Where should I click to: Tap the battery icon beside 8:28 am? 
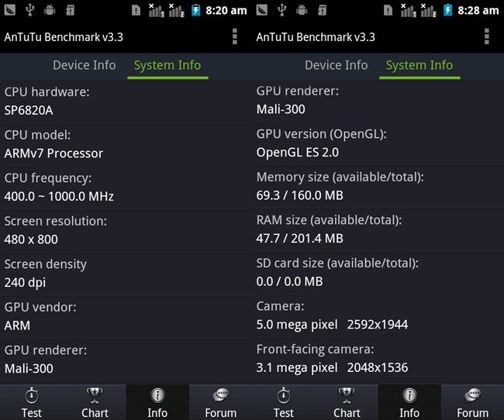pyautogui.click(x=448, y=10)
